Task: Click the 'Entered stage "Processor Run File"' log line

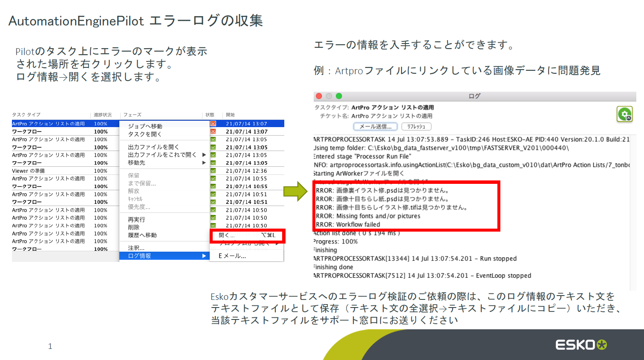Action: [362, 156]
